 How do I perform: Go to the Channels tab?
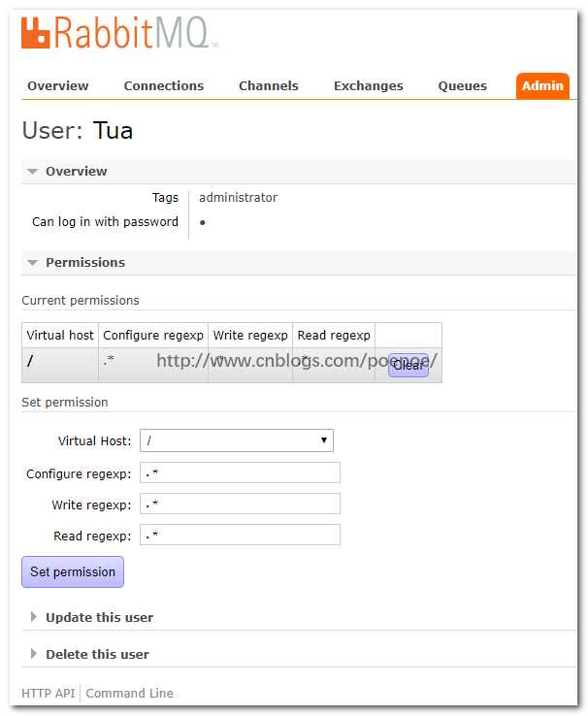[x=269, y=85]
